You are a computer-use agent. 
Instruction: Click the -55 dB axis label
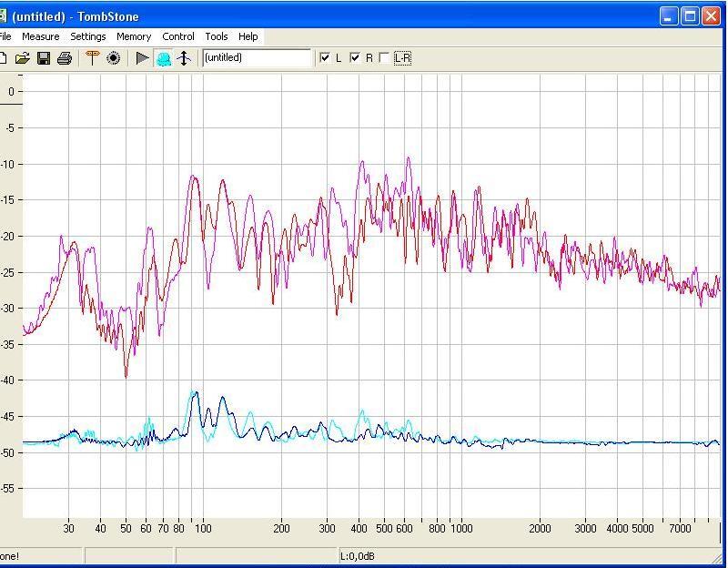[x=8, y=489]
